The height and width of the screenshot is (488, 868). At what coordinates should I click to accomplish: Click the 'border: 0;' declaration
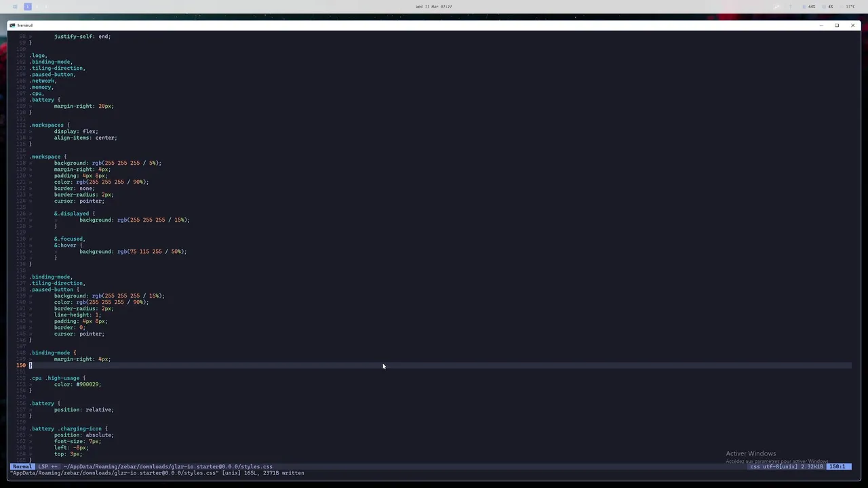tap(70, 327)
